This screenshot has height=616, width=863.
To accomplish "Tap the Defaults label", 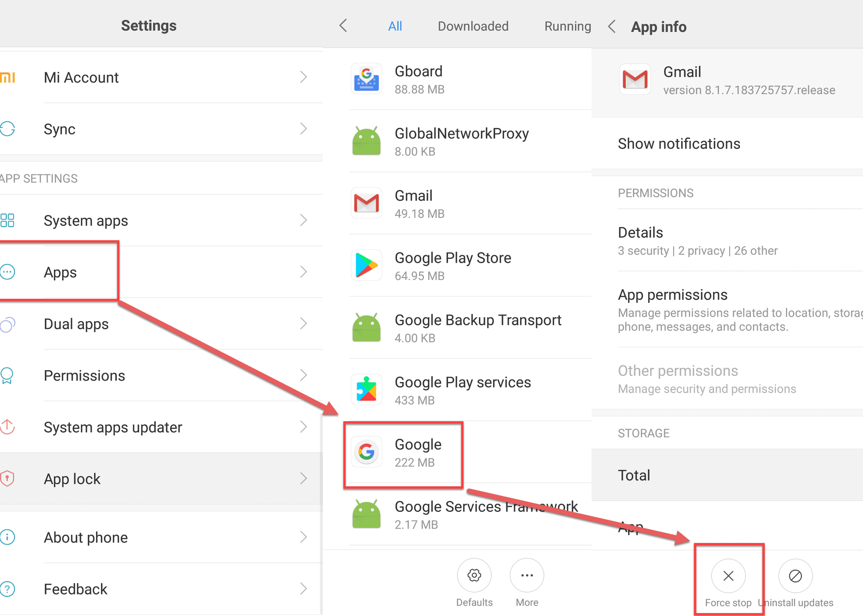I will 474,602.
